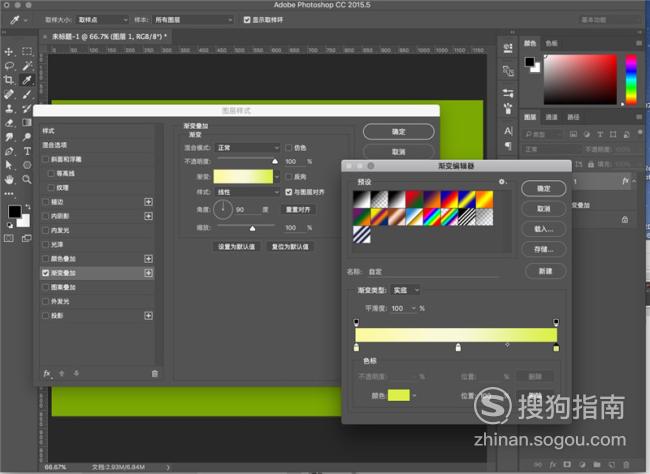The image size is (650, 474).
Task: Uncheck the 渐变叠加 checkbox
Action: pyautogui.click(x=46, y=273)
